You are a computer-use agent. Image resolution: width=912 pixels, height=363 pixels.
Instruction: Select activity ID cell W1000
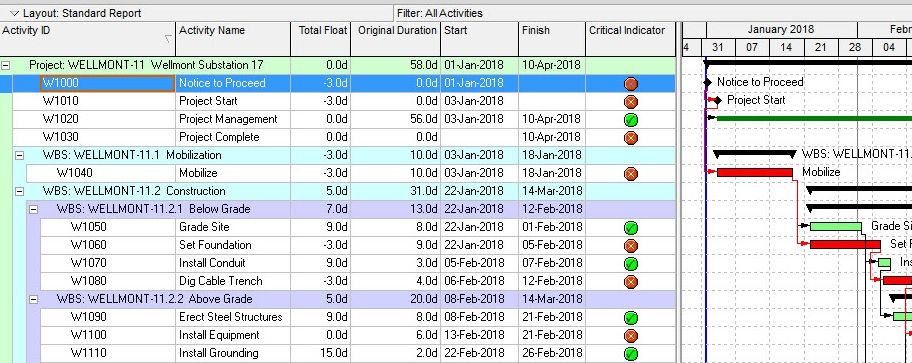point(108,83)
